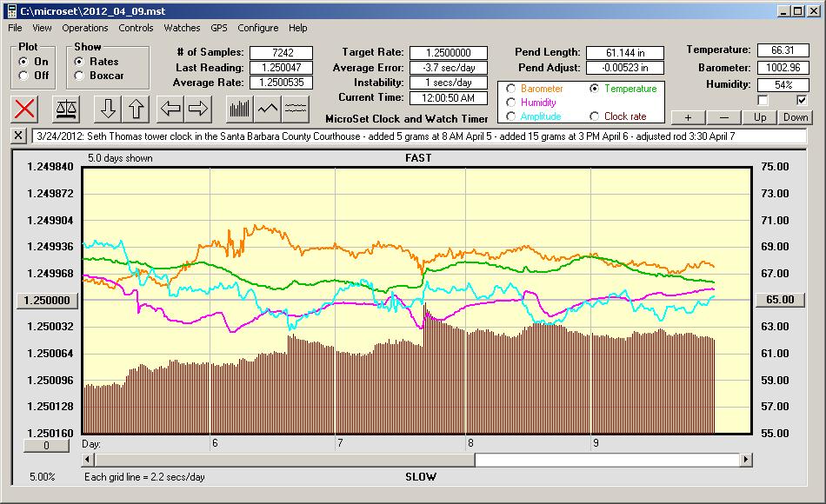Click 'Each grid line = 2.2 secs/day' text
Image resolution: width=826 pixels, height=504 pixels.
[x=145, y=477]
